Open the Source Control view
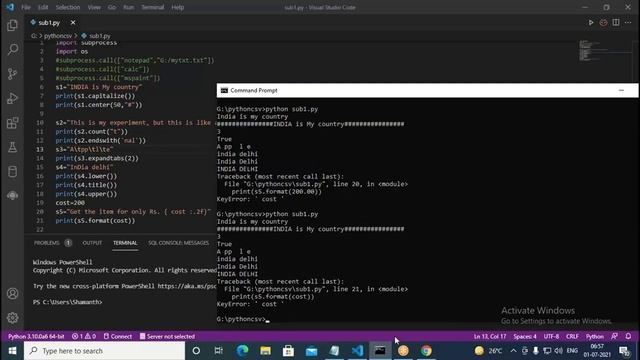Image resolution: width=640 pixels, height=360 pixels. point(12,74)
